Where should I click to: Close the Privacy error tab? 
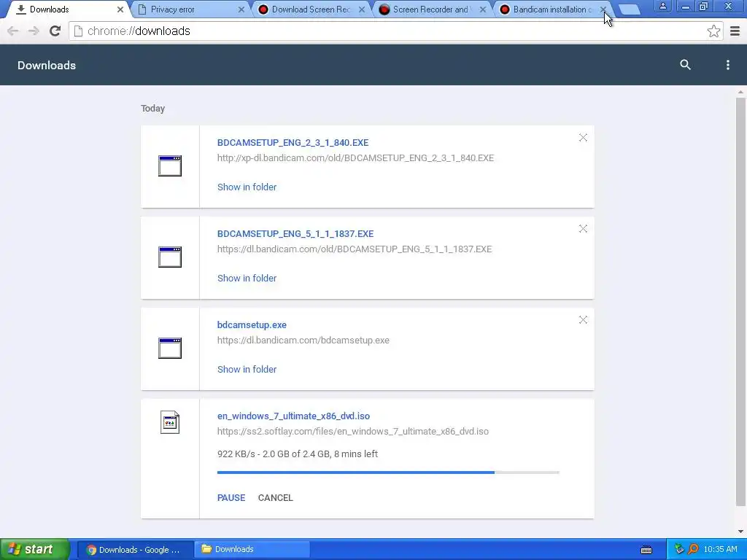(241, 9)
